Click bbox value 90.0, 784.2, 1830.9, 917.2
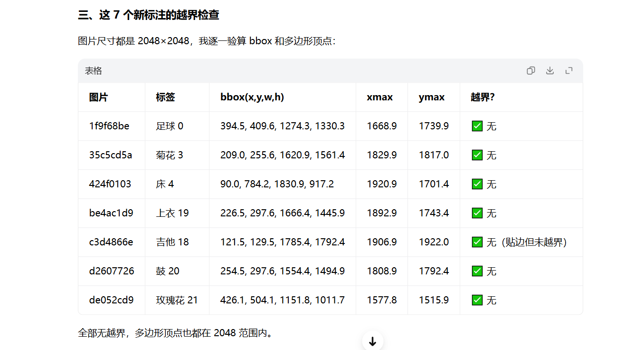 tap(277, 184)
